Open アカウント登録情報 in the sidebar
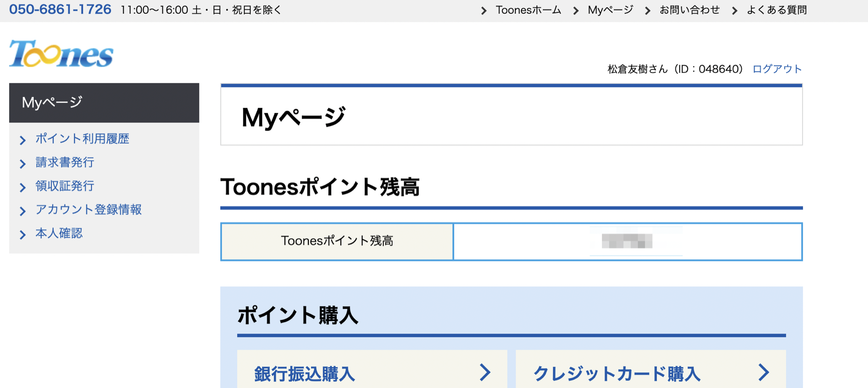Screen dimensions: 868x388 [89, 210]
